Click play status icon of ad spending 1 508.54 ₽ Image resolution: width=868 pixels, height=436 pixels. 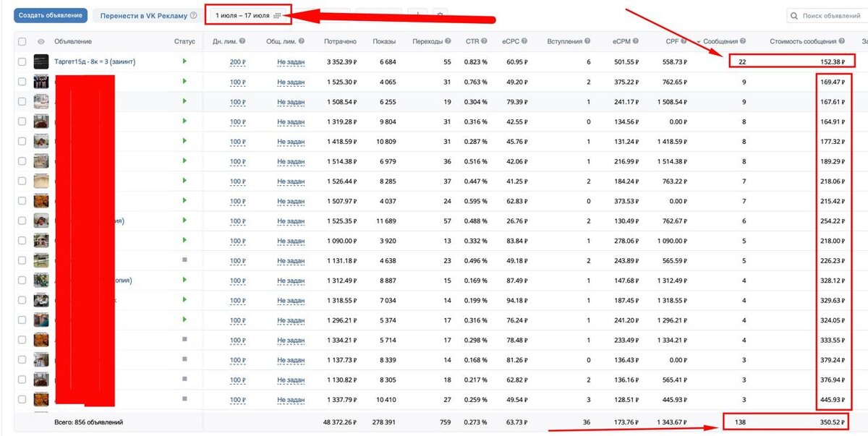184,101
